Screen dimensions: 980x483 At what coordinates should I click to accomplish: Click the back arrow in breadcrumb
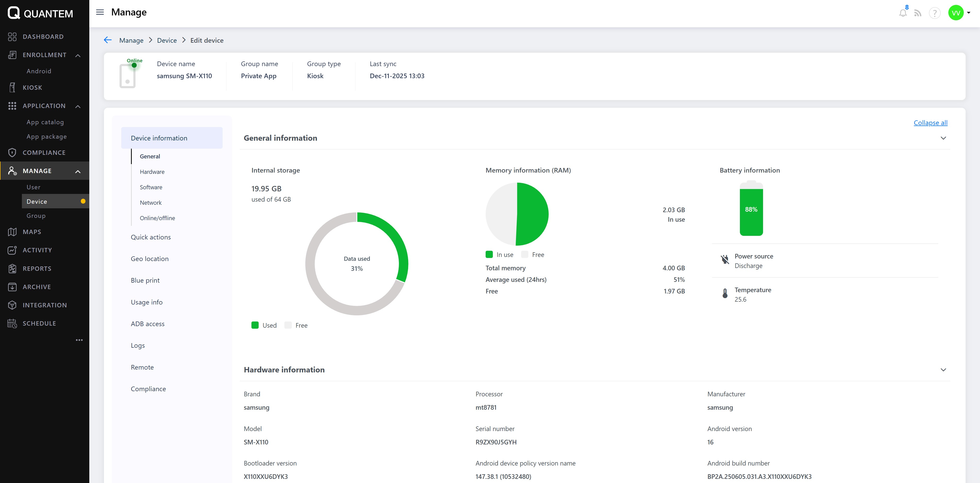click(108, 40)
